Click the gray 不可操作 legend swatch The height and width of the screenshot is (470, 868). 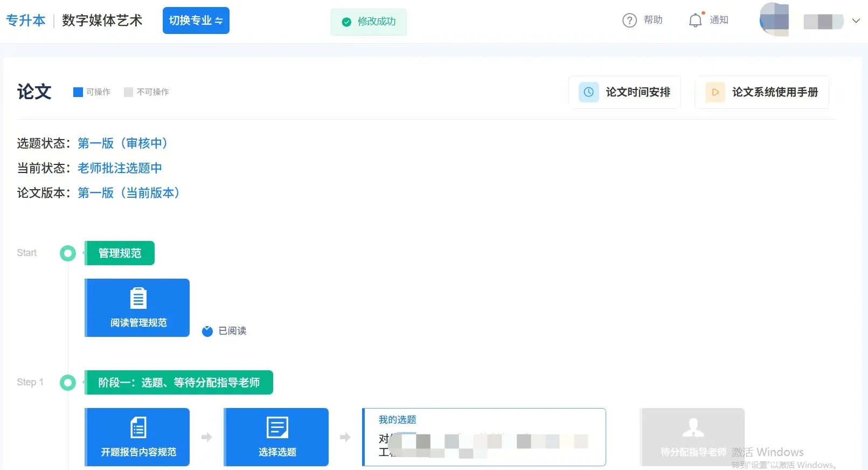[x=128, y=92]
